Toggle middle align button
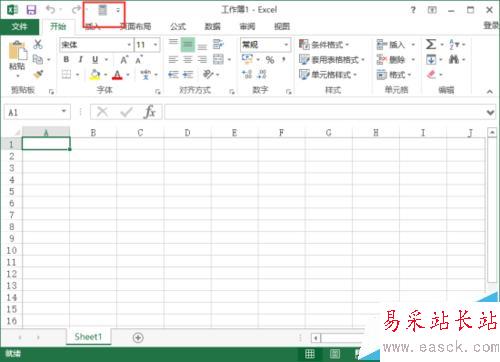Screen dimensions: 500x362 [188, 44]
